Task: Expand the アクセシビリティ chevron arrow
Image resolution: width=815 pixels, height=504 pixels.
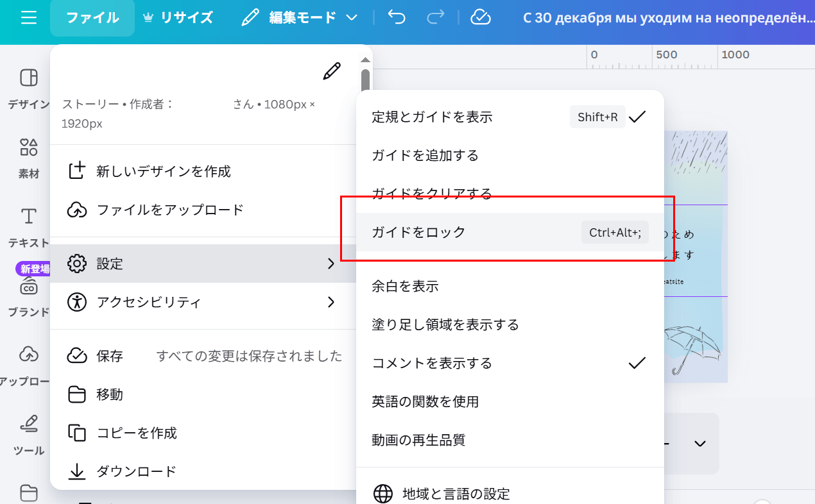Action: 331,302
